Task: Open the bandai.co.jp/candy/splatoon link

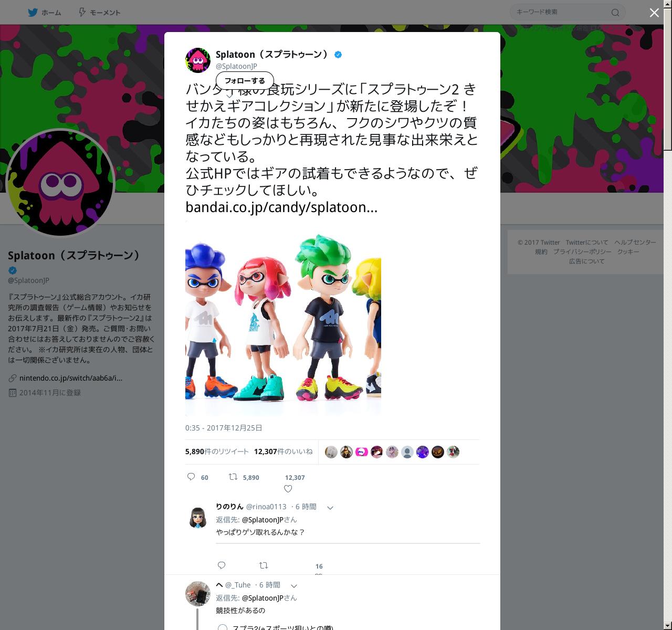Action: pyautogui.click(x=281, y=207)
